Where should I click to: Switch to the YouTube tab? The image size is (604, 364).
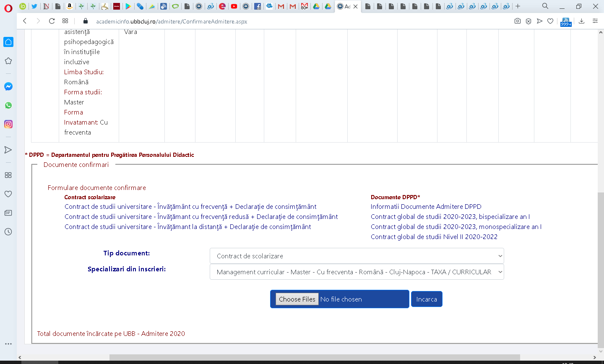(234, 6)
